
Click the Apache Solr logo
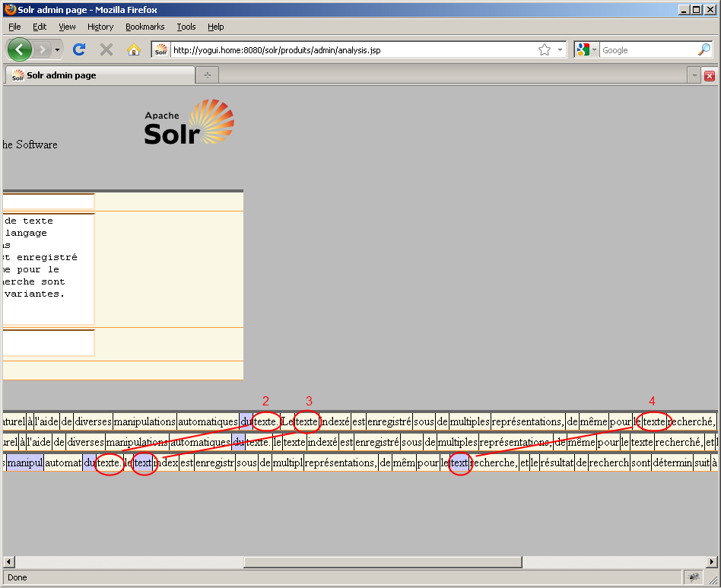tap(189, 122)
